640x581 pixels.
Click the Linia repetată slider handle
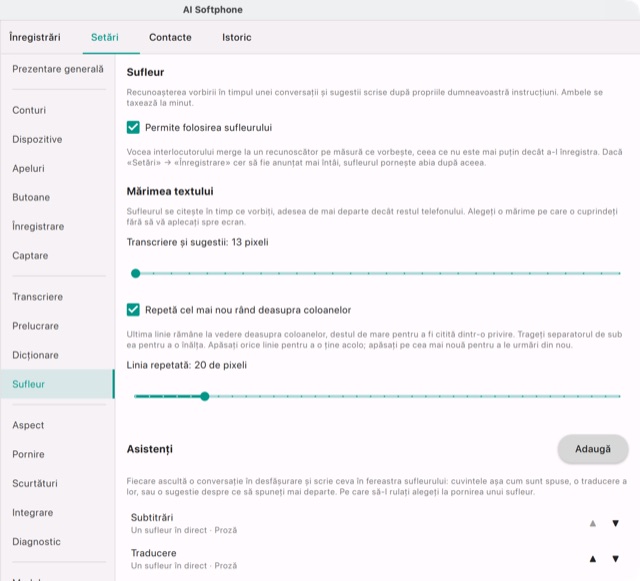tap(205, 396)
